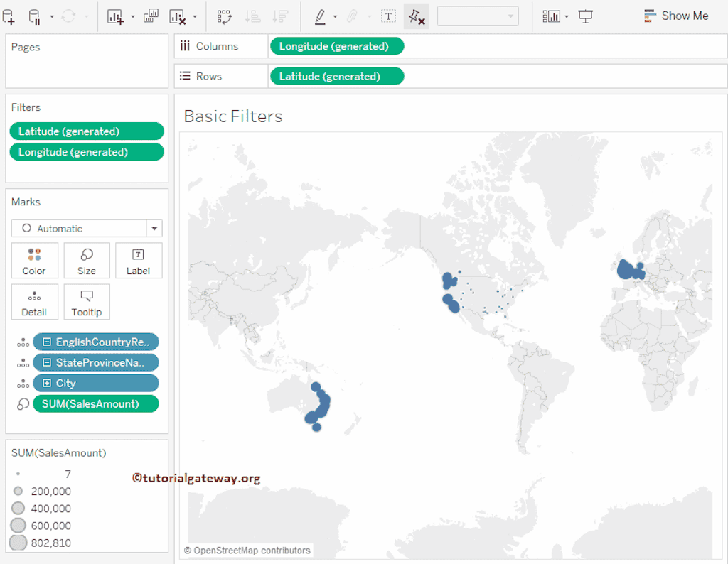Toggle the Show Mark Labels icon
The width and height of the screenshot is (728, 564).
(x=389, y=16)
